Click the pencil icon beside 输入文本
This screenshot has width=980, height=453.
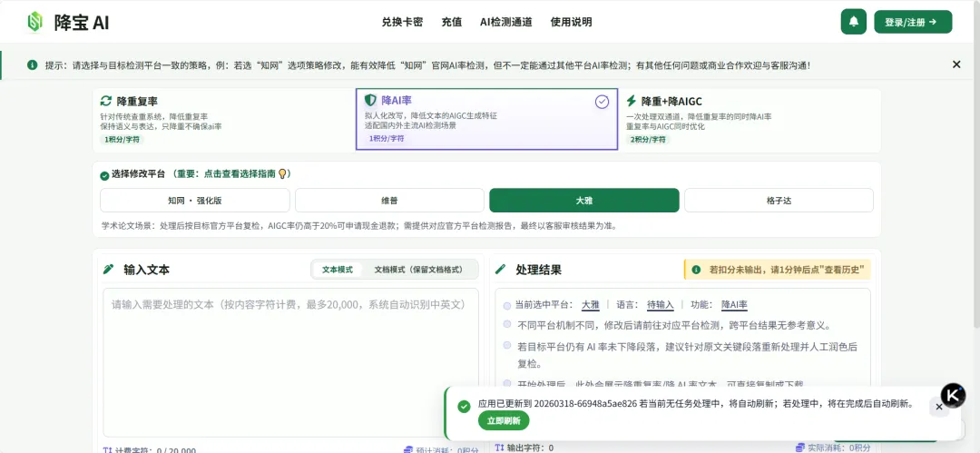[109, 270]
